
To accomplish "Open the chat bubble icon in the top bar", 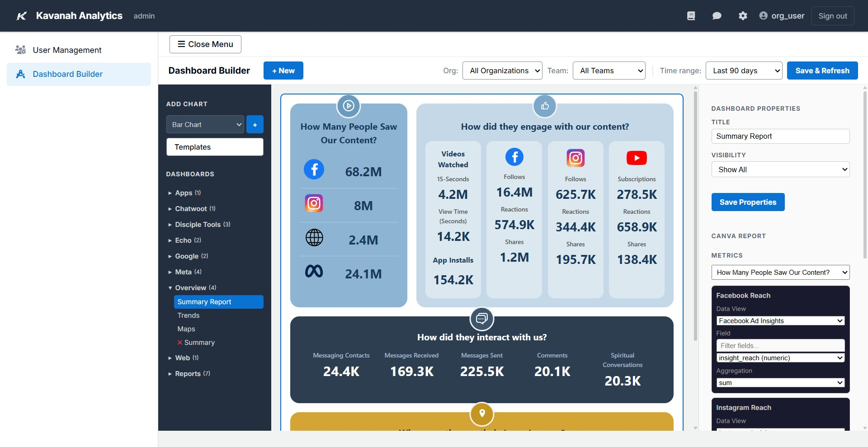I will point(717,15).
